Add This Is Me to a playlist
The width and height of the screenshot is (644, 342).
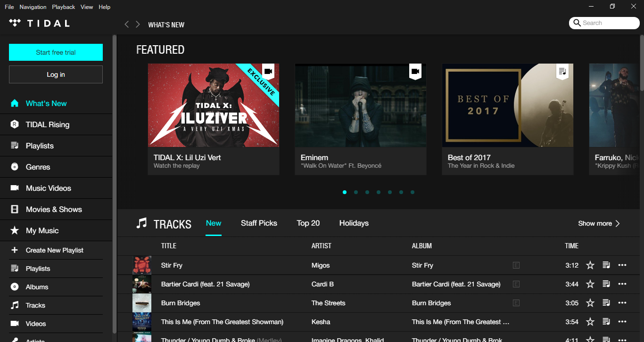606,322
